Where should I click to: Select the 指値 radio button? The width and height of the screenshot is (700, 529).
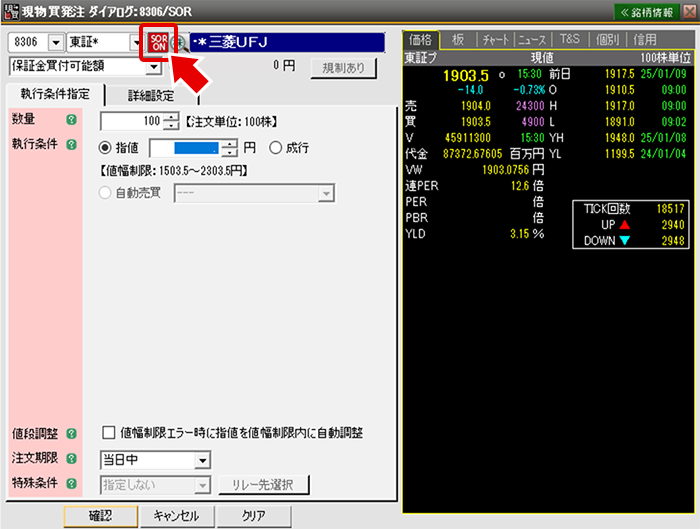pyautogui.click(x=107, y=146)
